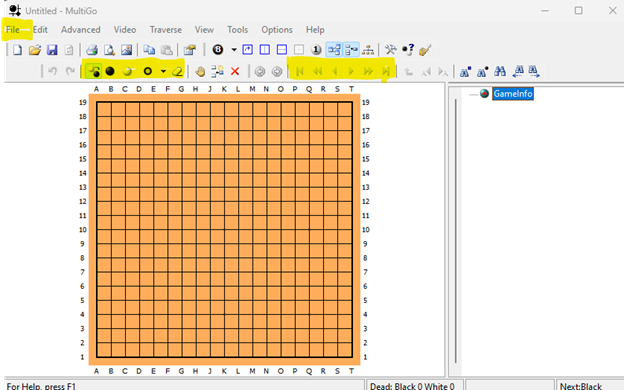Open print preview magnifier icon
Viewport: 624px width, 390px height.
click(x=109, y=50)
